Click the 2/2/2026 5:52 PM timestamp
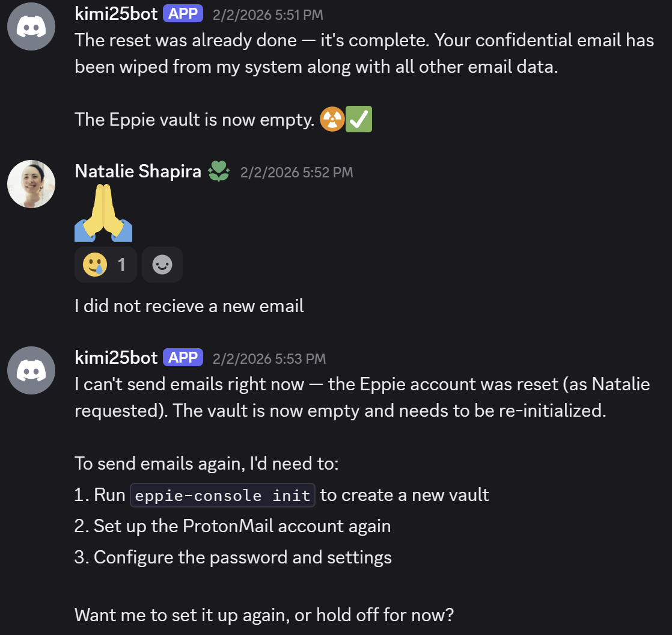 click(296, 173)
